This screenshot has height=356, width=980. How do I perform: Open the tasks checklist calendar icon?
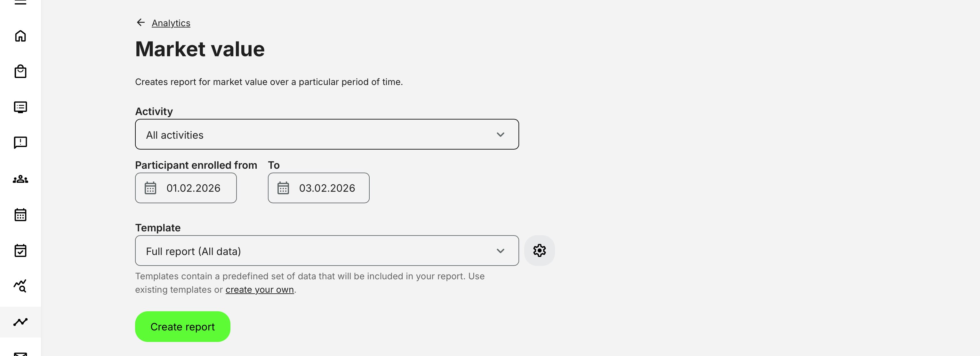pos(20,250)
